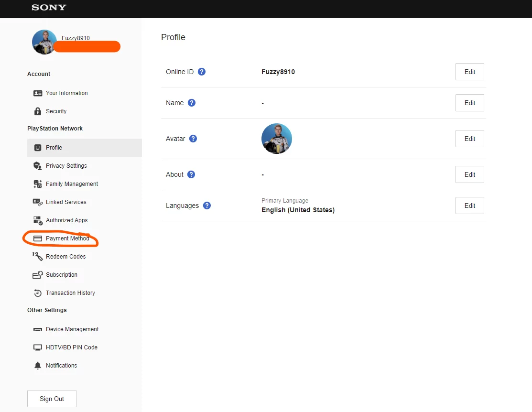Screen dimensions: 532x412
Task: Click help icon next to Online ID
Action: [x=202, y=72]
